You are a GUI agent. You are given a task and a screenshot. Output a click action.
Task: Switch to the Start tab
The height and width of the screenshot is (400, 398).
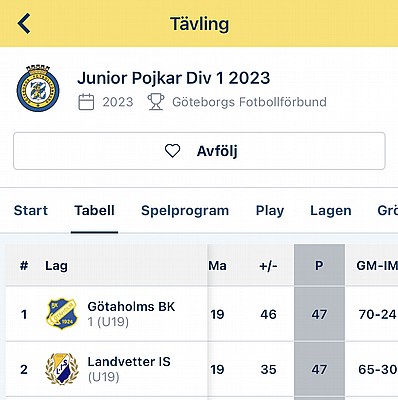pos(31,211)
